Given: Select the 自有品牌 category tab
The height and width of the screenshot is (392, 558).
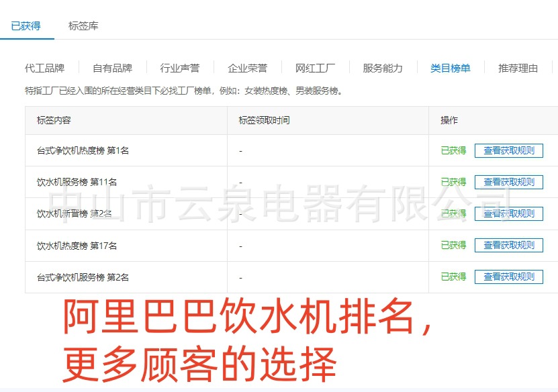Looking at the screenshot, I should 112,68.
